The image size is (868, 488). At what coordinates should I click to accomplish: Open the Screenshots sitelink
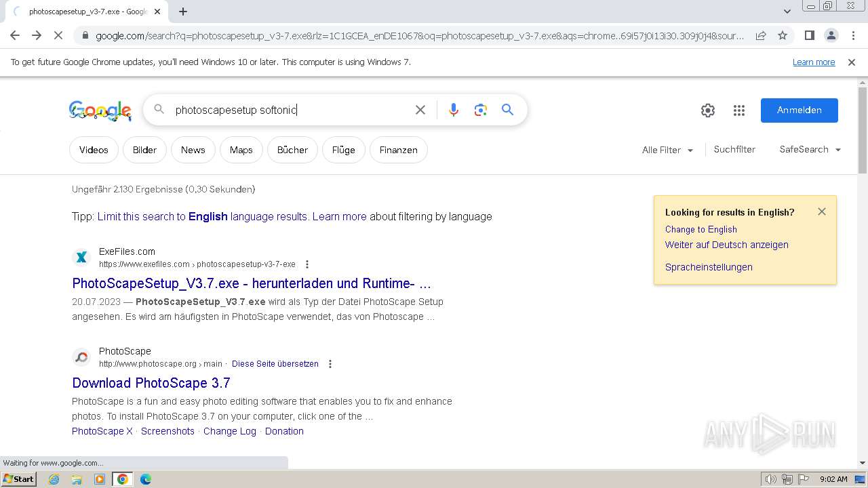pyautogui.click(x=167, y=431)
